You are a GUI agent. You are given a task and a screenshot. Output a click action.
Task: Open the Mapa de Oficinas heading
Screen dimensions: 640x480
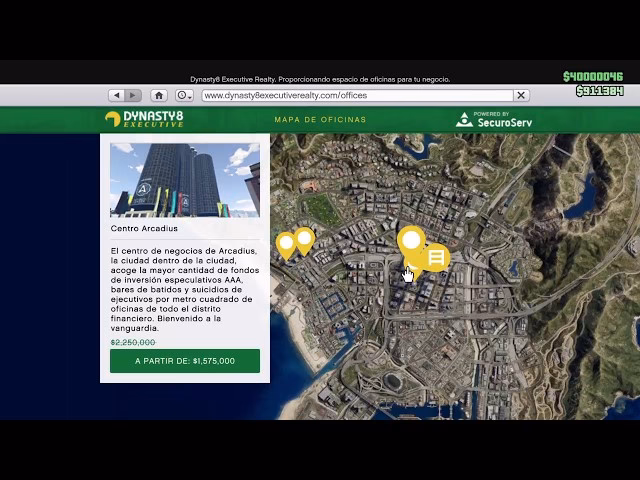[x=320, y=120]
